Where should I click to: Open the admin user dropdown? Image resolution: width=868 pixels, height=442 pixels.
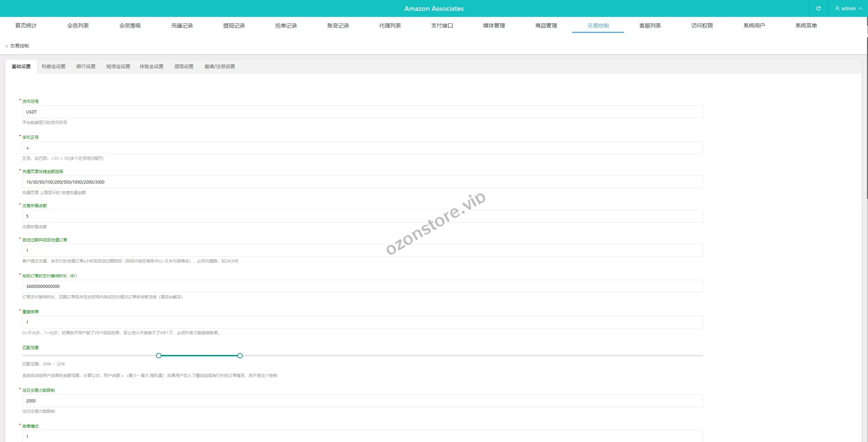pos(848,8)
